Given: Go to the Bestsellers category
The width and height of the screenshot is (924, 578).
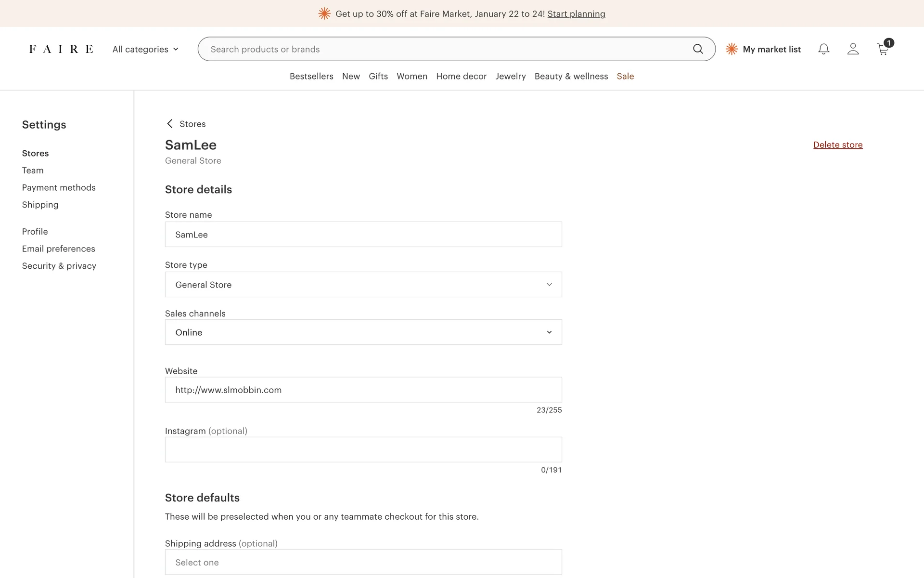Looking at the screenshot, I should tap(311, 76).
